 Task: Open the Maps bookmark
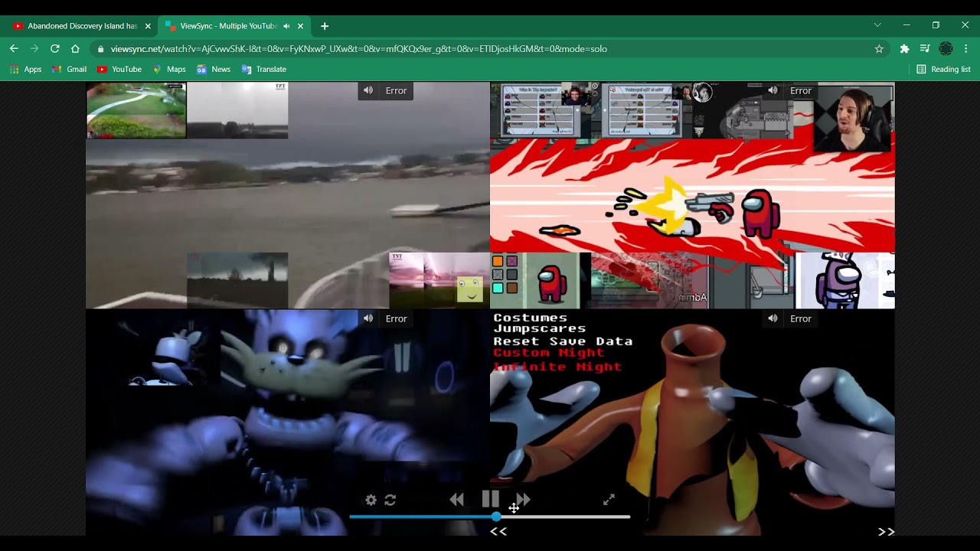point(169,69)
